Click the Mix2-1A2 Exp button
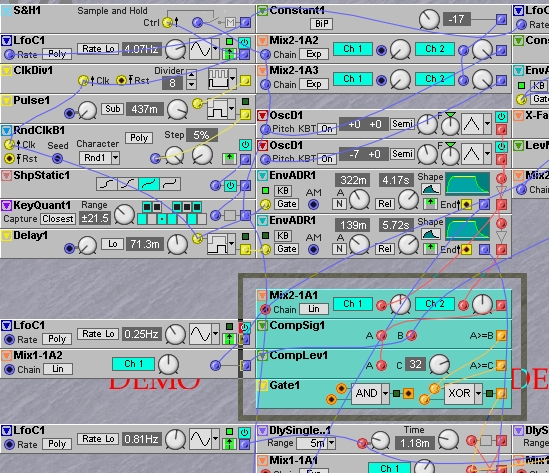The width and height of the screenshot is (549, 473). [x=314, y=54]
